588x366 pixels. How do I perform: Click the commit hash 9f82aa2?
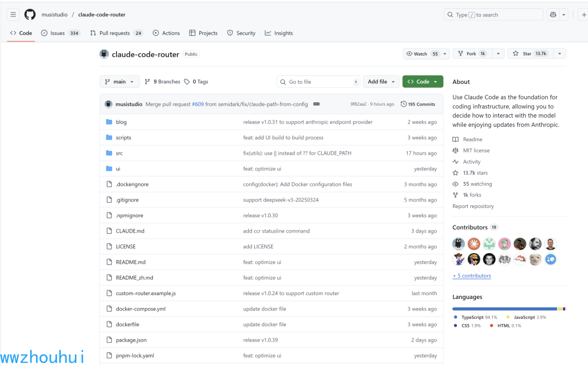pos(358,104)
